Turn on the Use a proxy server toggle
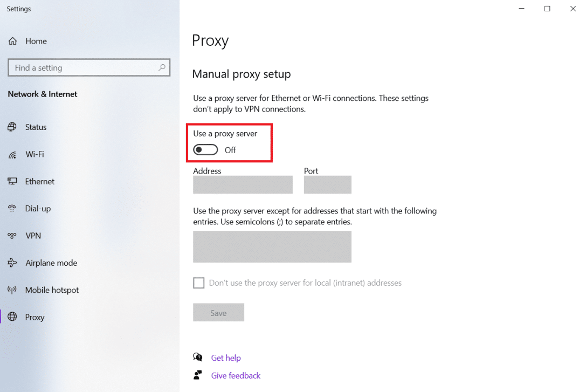 click(x=206, y=150)
